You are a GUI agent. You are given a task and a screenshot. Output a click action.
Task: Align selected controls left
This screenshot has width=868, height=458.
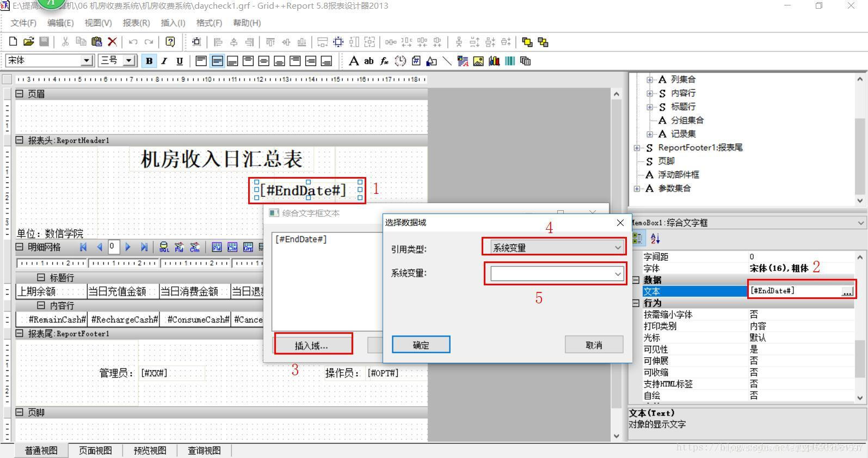coord(218,42)
